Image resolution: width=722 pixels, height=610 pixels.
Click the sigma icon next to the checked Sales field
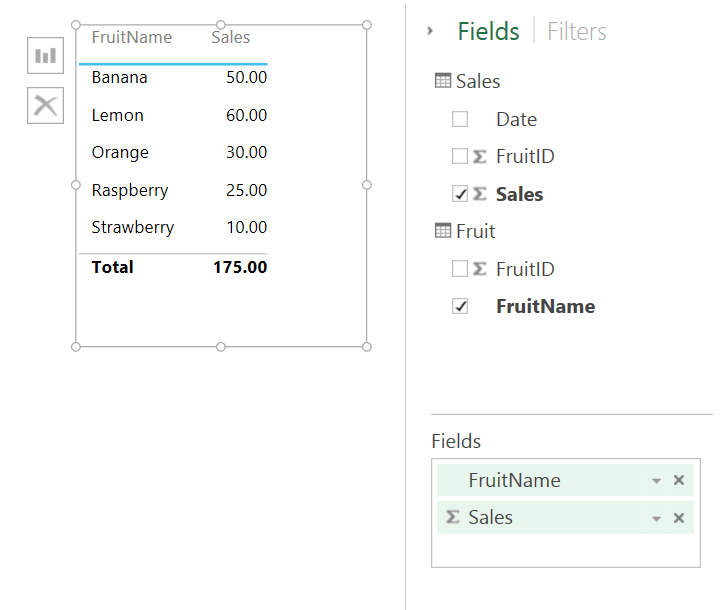479,194
